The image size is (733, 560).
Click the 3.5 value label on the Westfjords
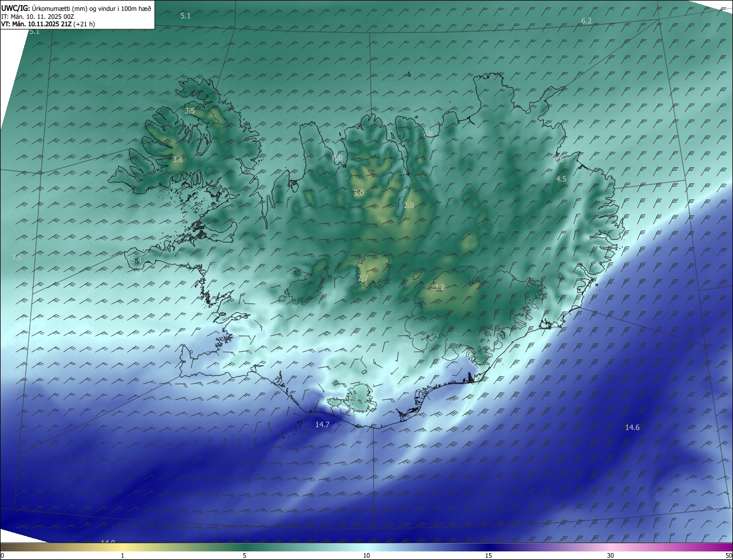point(190,111)
